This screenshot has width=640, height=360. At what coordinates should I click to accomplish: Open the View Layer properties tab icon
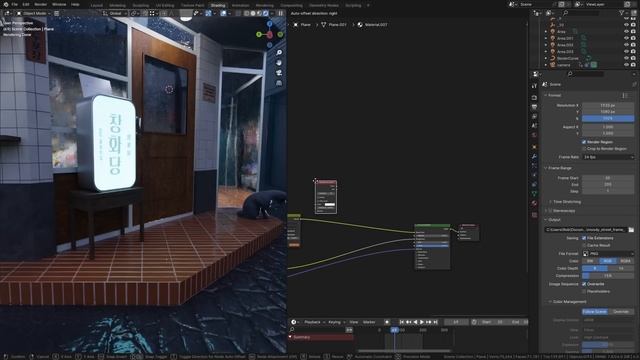click(534, 117)
